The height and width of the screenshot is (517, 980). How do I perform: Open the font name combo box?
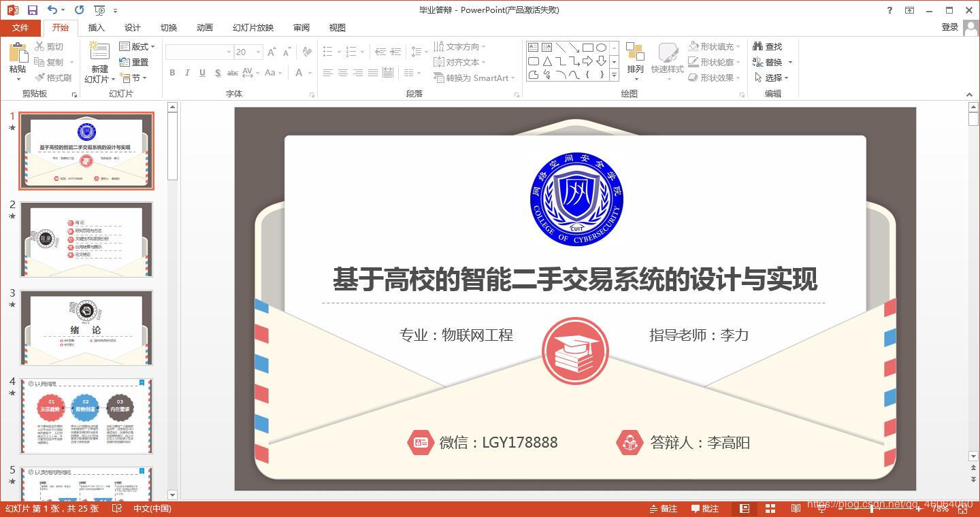[x=199, y=52]
